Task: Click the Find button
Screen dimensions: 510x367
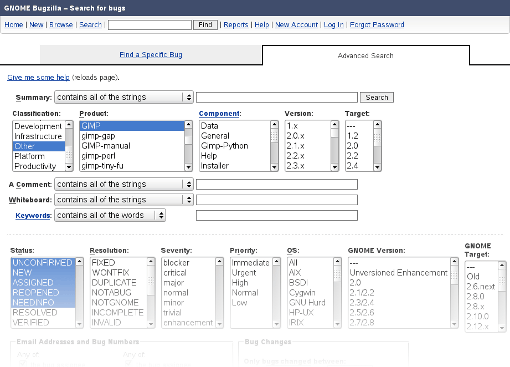Action: (205, 25)
